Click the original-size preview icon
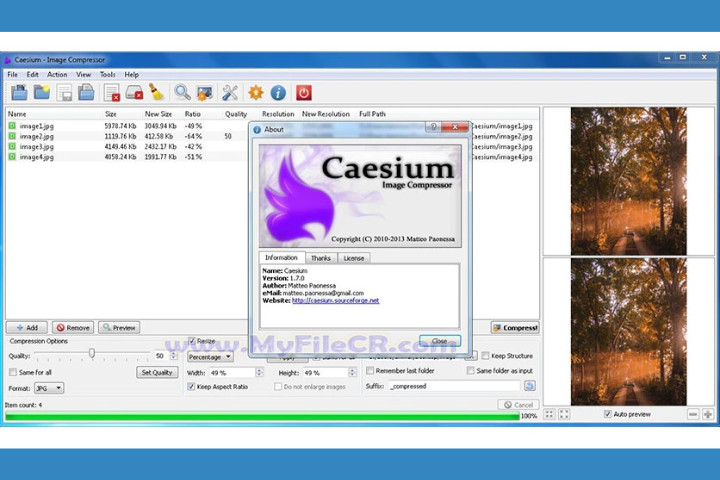 564,414
